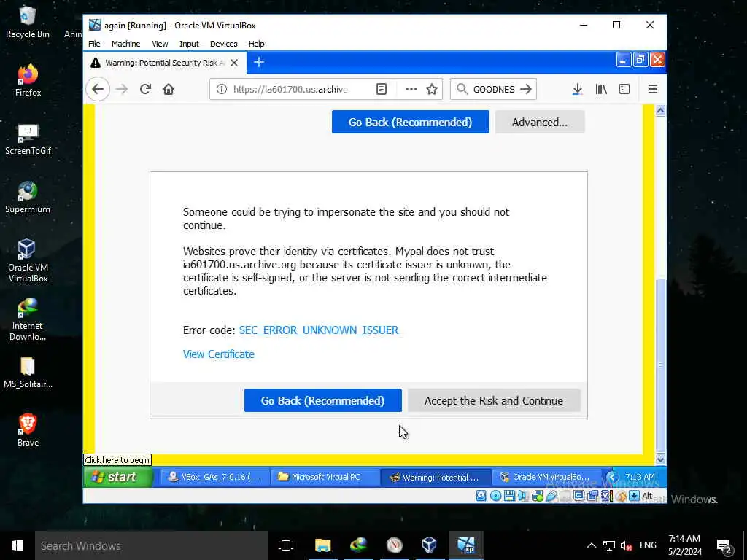Go to the browser home page

click(x=169, y=89)
